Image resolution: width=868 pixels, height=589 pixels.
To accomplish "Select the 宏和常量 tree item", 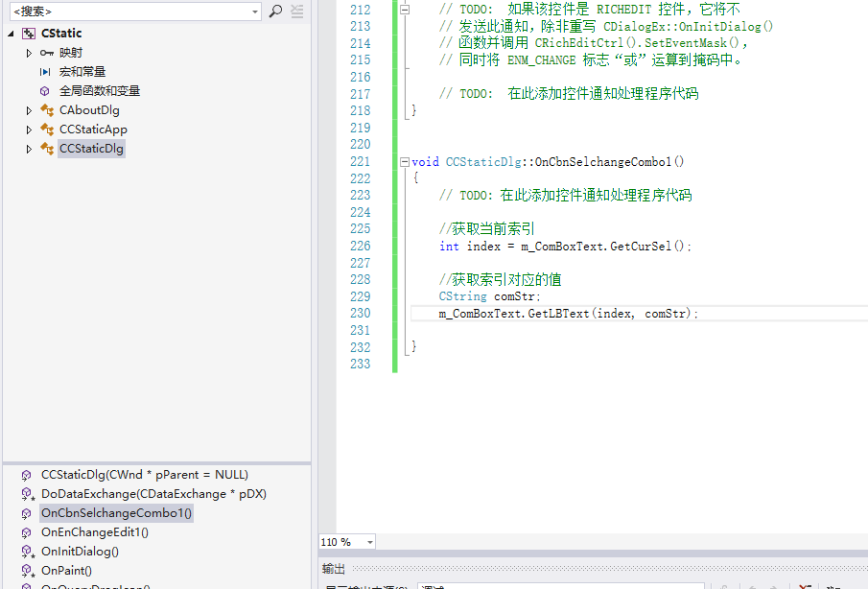I will (82, 72).
